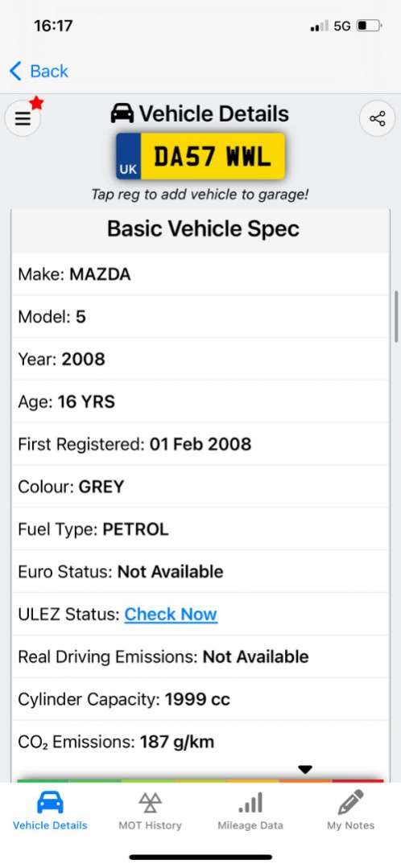This screenshot has height=868, width=401.
Task: Open My Notes pencil tab
Action: coord(350,810)
